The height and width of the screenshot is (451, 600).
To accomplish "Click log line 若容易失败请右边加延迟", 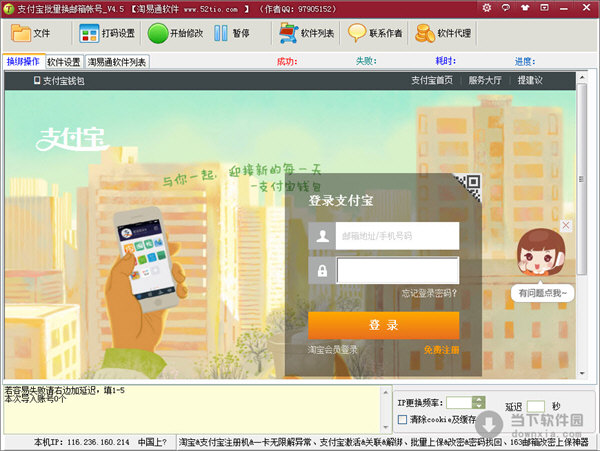I will click(x=64, y=391).
